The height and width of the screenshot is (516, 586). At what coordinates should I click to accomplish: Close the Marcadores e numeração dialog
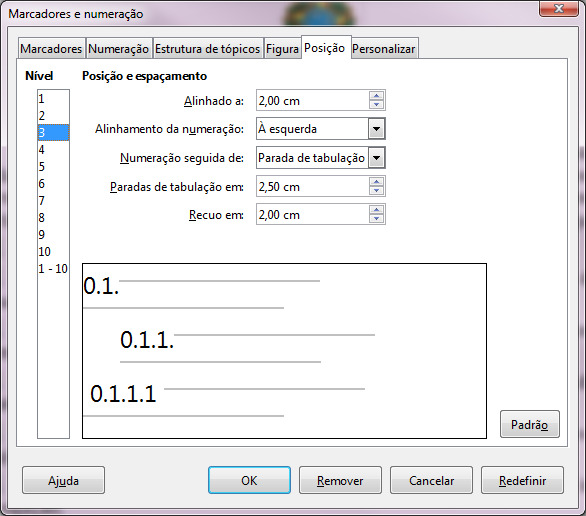coord(559,8)
